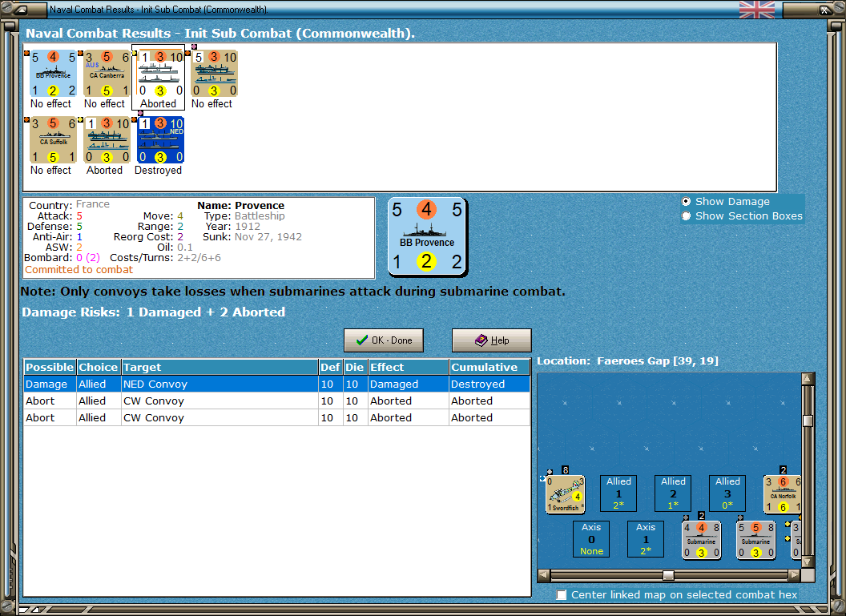Image resolution: width=846 pixels, height=616 pixels.
Task: Click the Possible column header
Action: [x=50, y=367]
